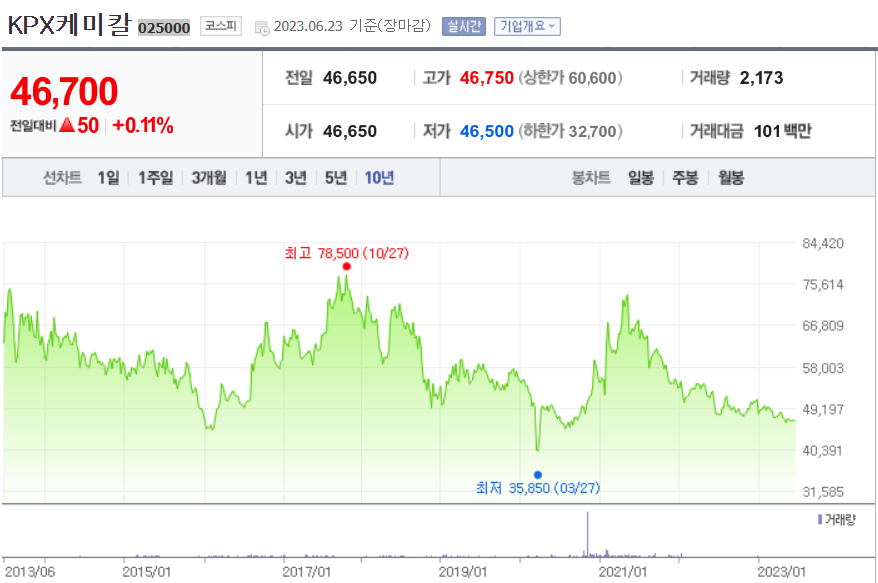This screenshot has width=878, height=583.
Task: Open the 기업개요 dropdown
Action: point(527,26)
